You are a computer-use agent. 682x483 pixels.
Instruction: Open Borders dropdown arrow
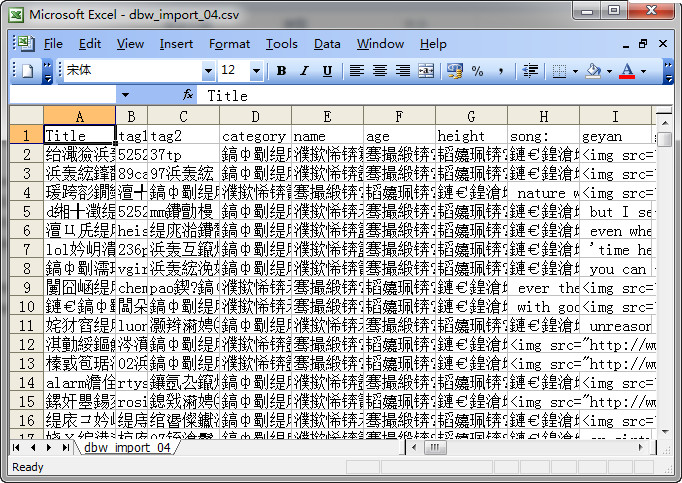point(575,71)
